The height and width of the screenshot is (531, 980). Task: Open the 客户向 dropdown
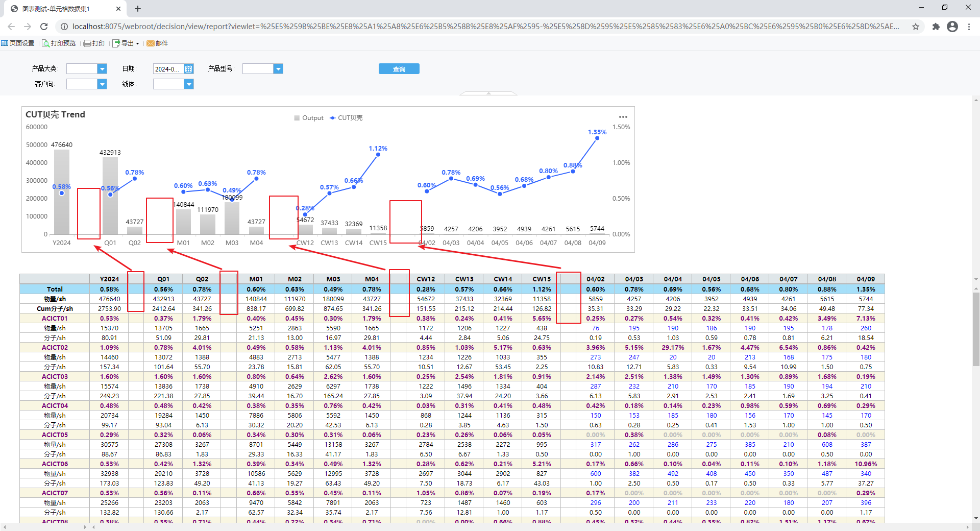(x=102, y=84)
